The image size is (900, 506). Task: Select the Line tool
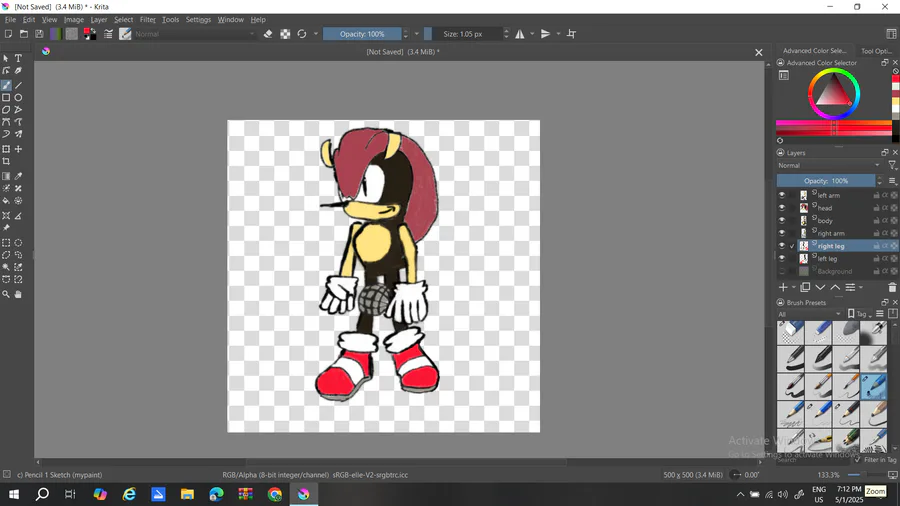point(18,85)
